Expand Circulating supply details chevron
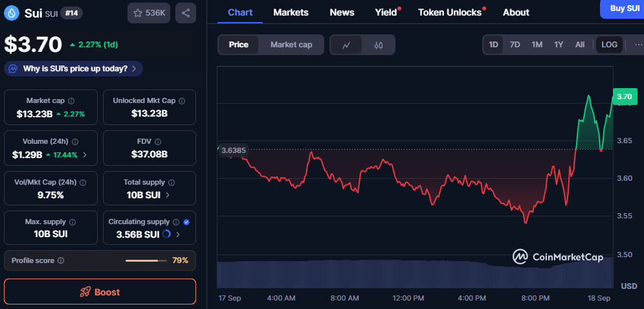The width and height of the screenshot is (644, 309). [177, 235]
